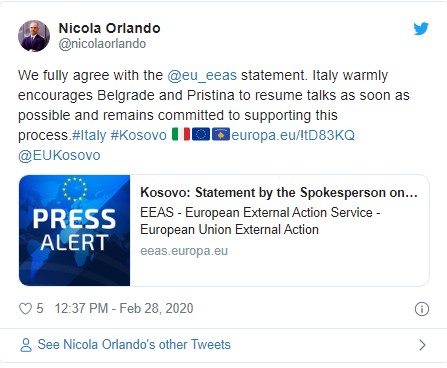This screenshot has width=447, height=368.
Task: Click the EU flag emoji
Action: click(x=201, y=135)
